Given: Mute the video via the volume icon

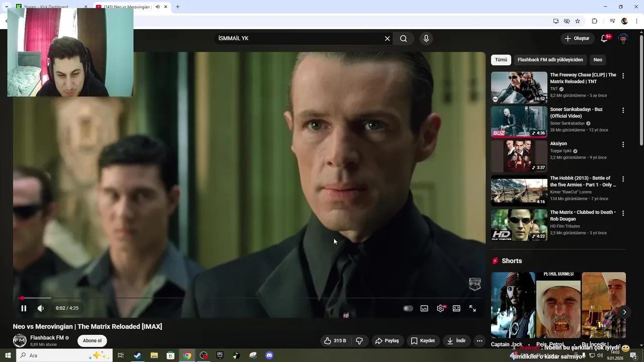Looking at the screenshot, I should coord(41,308).
